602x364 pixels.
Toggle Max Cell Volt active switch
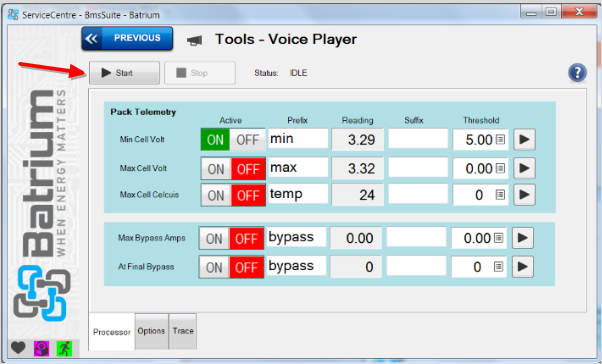click(x=233, y=169)
